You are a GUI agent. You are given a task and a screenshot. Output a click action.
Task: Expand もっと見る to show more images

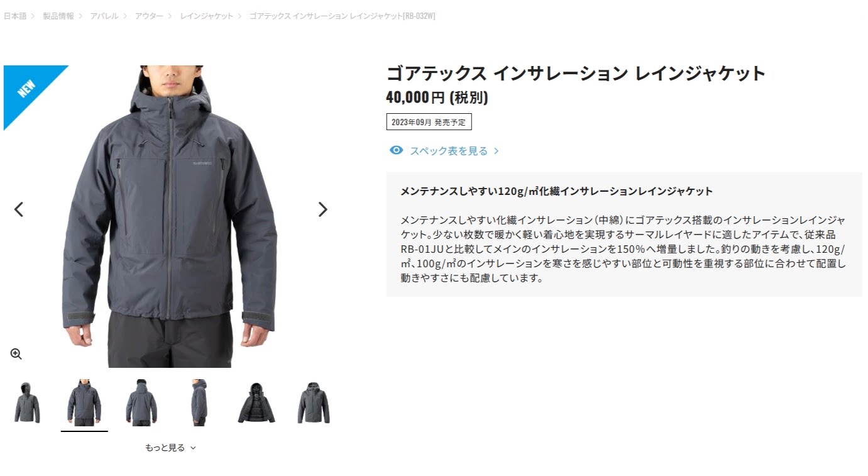pyautogui.click(x=170, y=448)
